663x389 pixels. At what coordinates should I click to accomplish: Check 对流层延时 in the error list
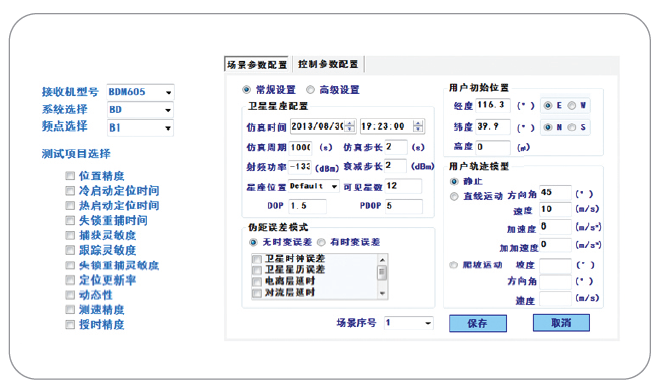257,293
